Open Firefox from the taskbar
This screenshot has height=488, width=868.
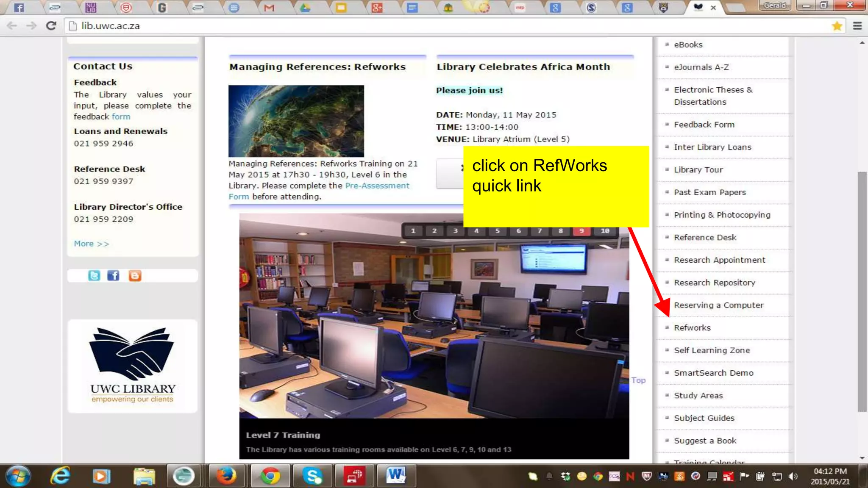point(226,476)
